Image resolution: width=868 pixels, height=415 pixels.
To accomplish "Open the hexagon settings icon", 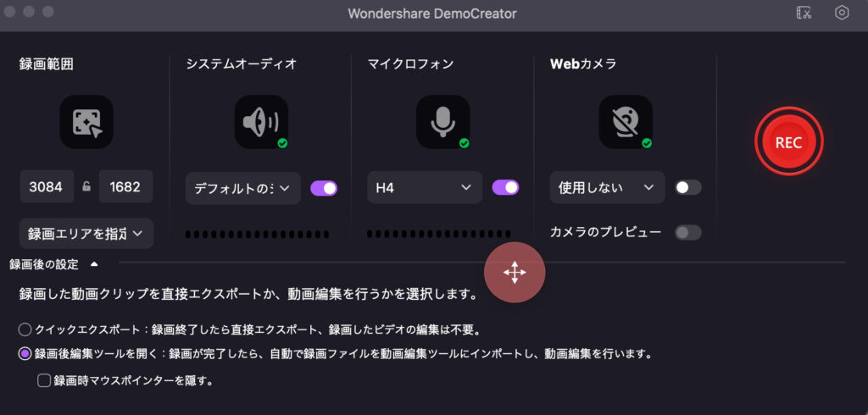I will pos(842,14).
